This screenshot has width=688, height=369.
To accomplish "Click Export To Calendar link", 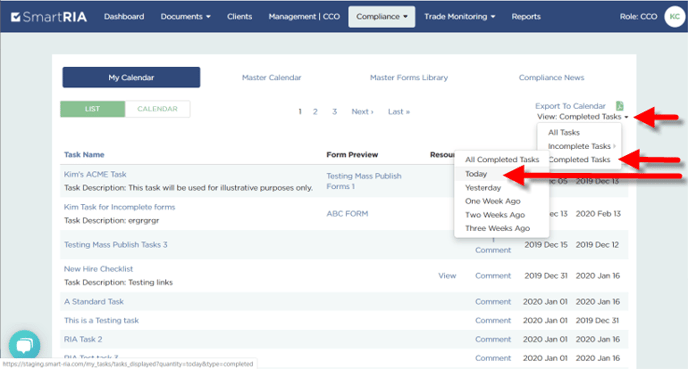I will [570, 106].
